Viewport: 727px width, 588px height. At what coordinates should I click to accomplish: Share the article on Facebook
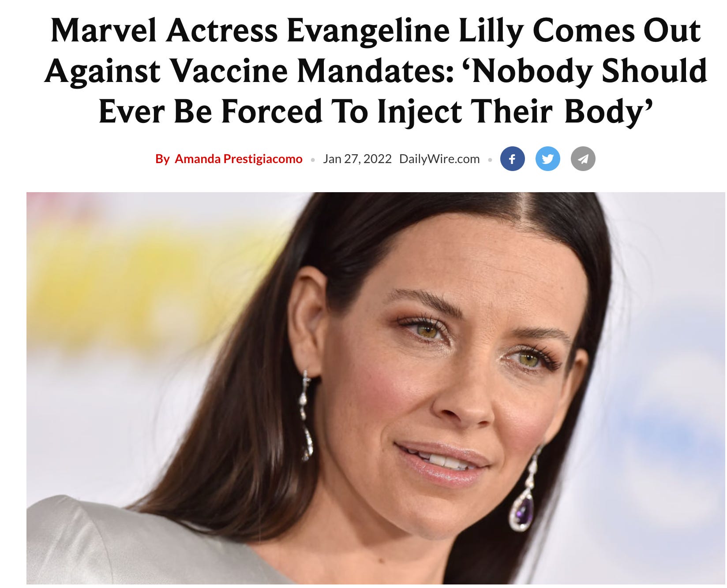(512, 159)
